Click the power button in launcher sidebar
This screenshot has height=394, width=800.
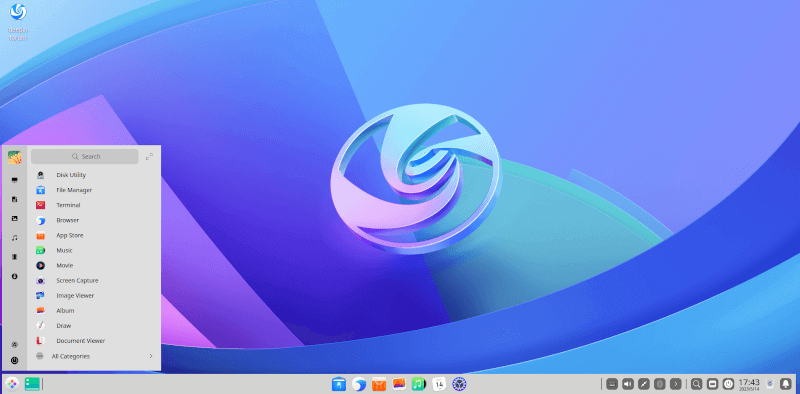[x=14, y=360]
